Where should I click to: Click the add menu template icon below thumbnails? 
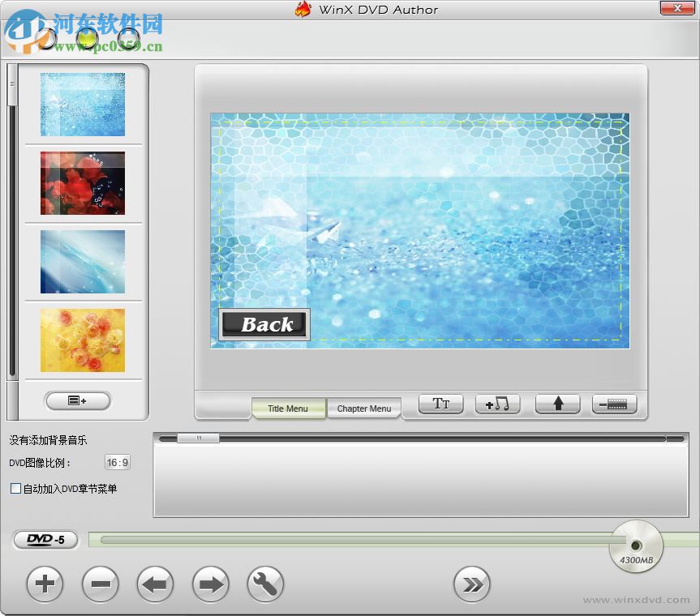[77, 400]
